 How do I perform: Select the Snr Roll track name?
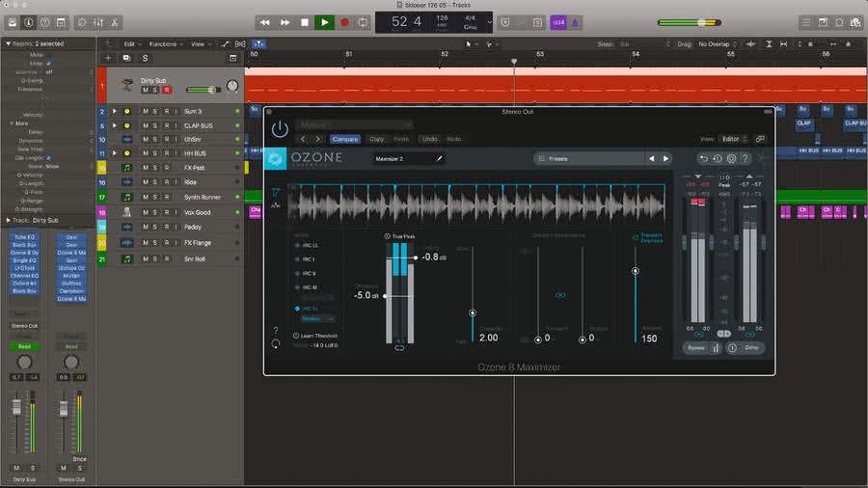click(194, 258)
